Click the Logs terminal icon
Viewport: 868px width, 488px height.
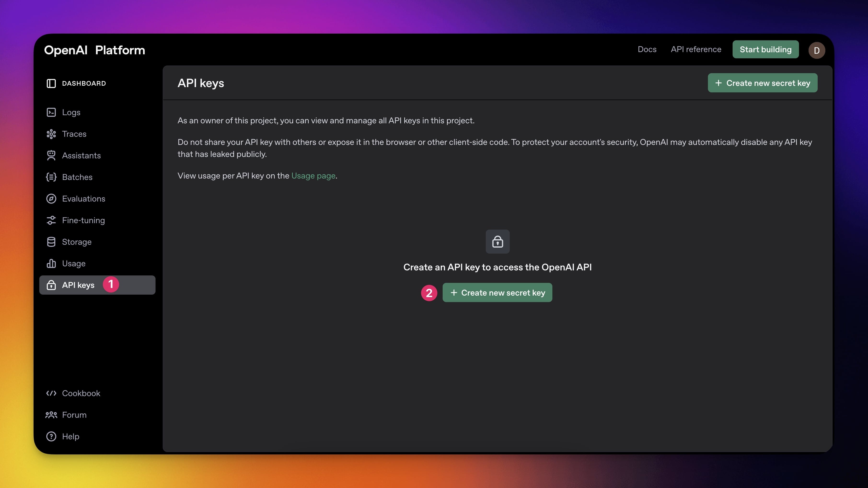51,112
